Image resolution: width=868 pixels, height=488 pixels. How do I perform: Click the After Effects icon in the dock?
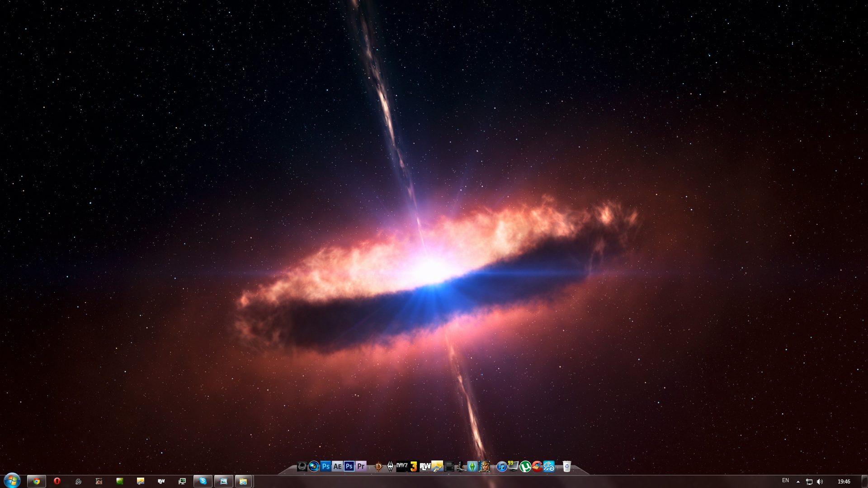click(x=337, y=466)
